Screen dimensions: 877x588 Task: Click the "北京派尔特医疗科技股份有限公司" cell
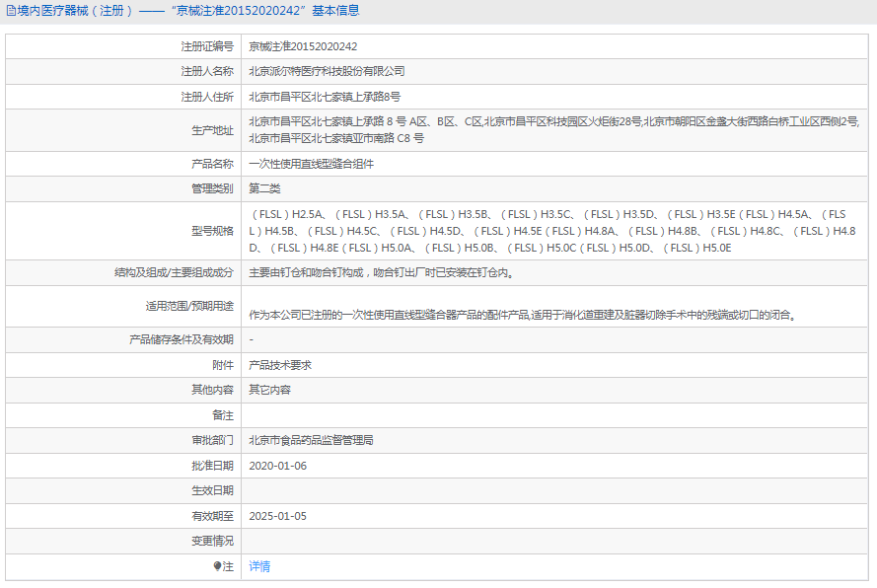coord(327,71)
